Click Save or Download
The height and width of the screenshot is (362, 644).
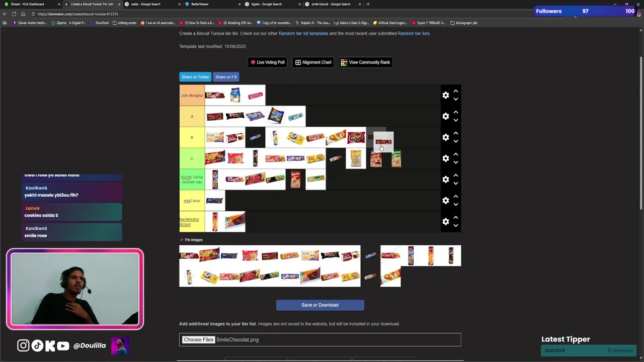point(320,305)
